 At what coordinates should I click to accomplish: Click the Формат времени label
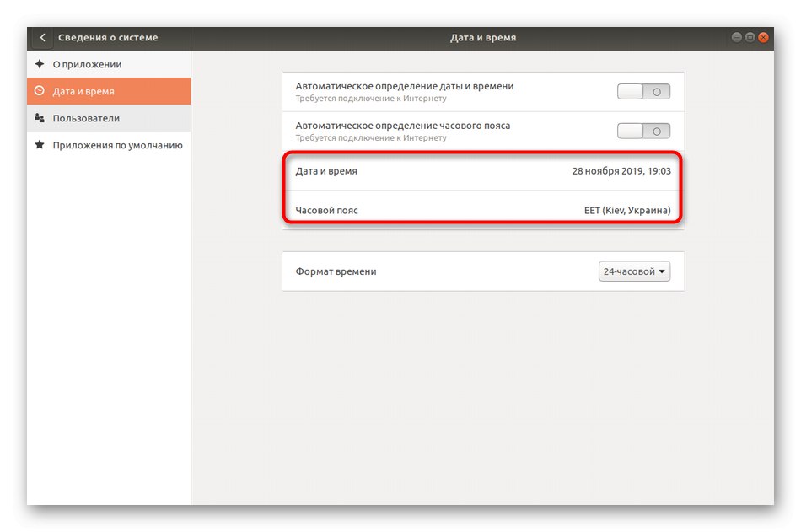[x=336, y=271]
